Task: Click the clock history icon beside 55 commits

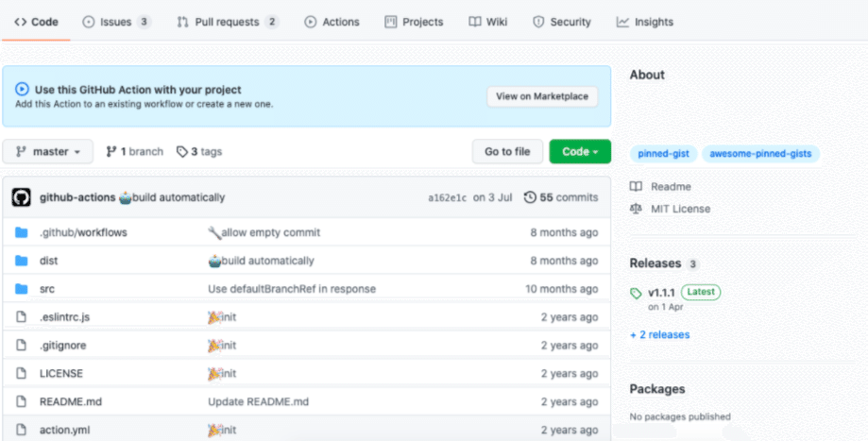Action: tap(530, 197)
